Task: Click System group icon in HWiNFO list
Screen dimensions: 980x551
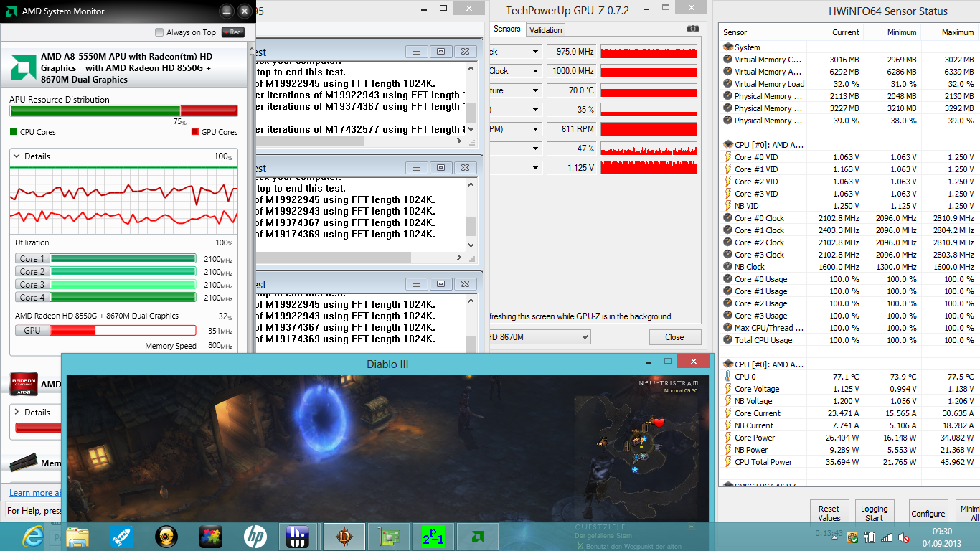Action: pos(727,47)
